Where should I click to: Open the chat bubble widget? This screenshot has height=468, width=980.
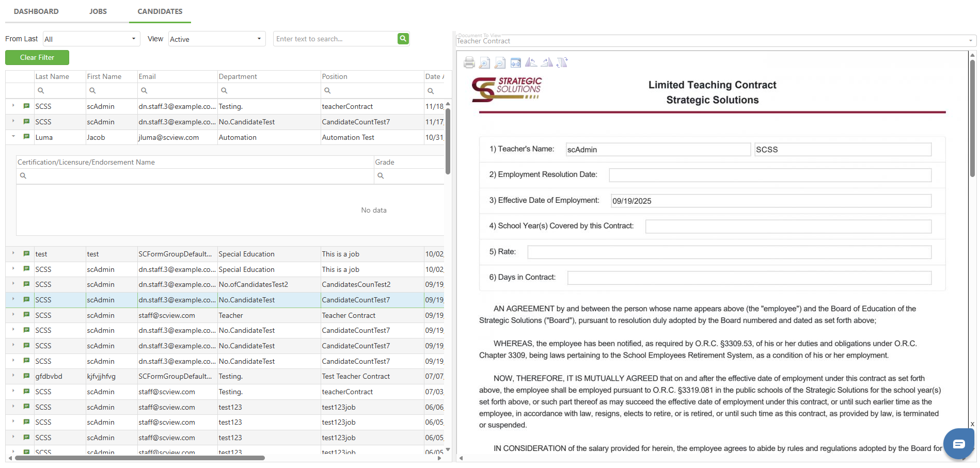pyautogui.click(x=959, y=444)
